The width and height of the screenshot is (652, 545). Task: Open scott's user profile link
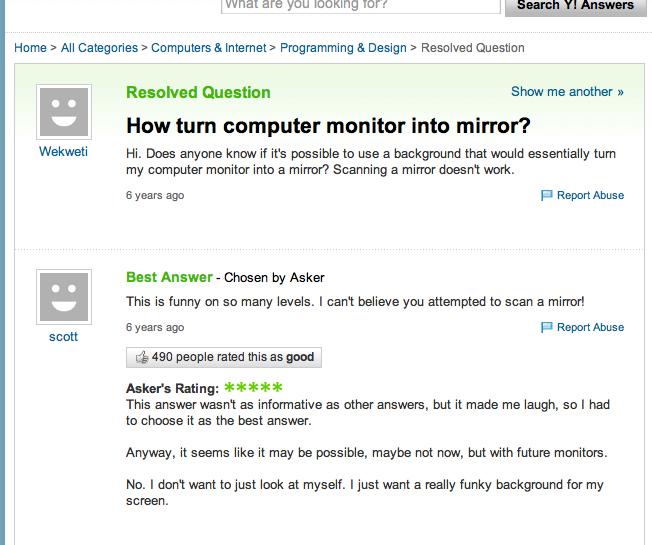pos(63,337)
